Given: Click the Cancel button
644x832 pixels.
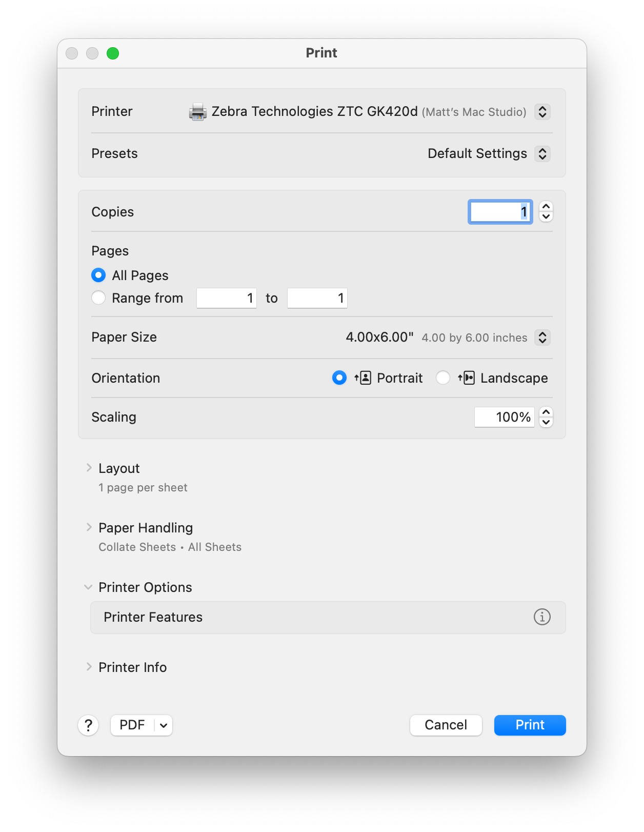Looking at the screenshot, I should point(446,725).
